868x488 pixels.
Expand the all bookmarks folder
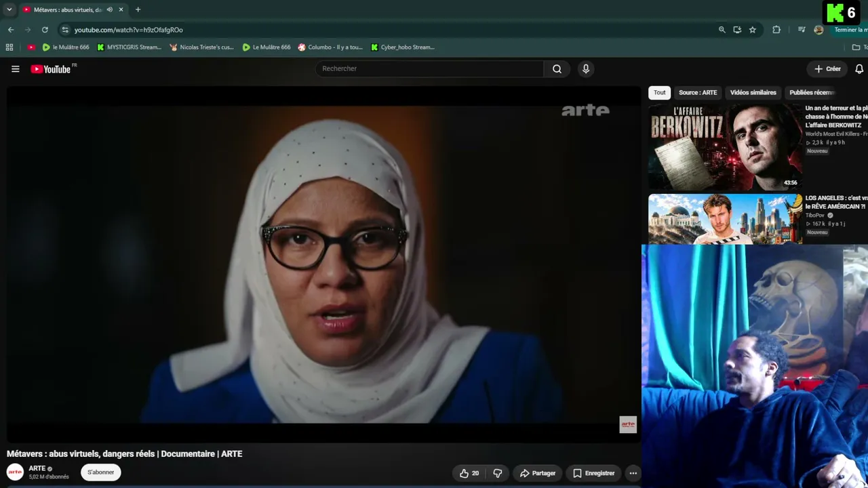tap(859, 47)
